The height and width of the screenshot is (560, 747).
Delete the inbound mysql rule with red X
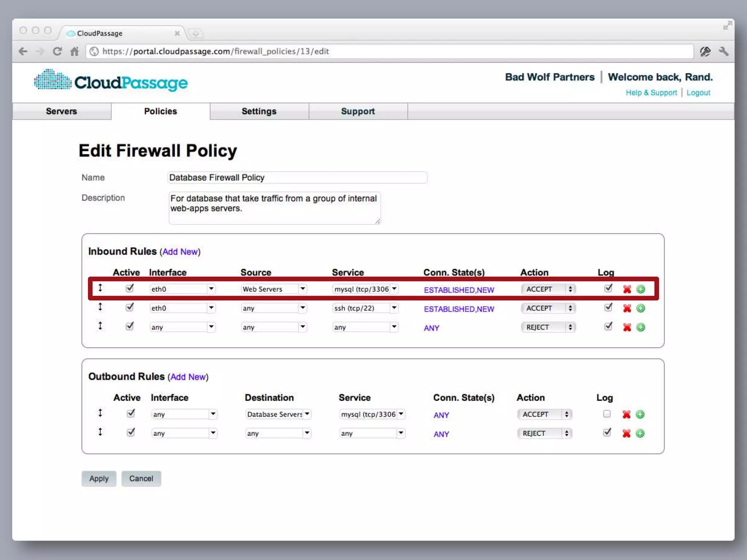click(627, 289)
